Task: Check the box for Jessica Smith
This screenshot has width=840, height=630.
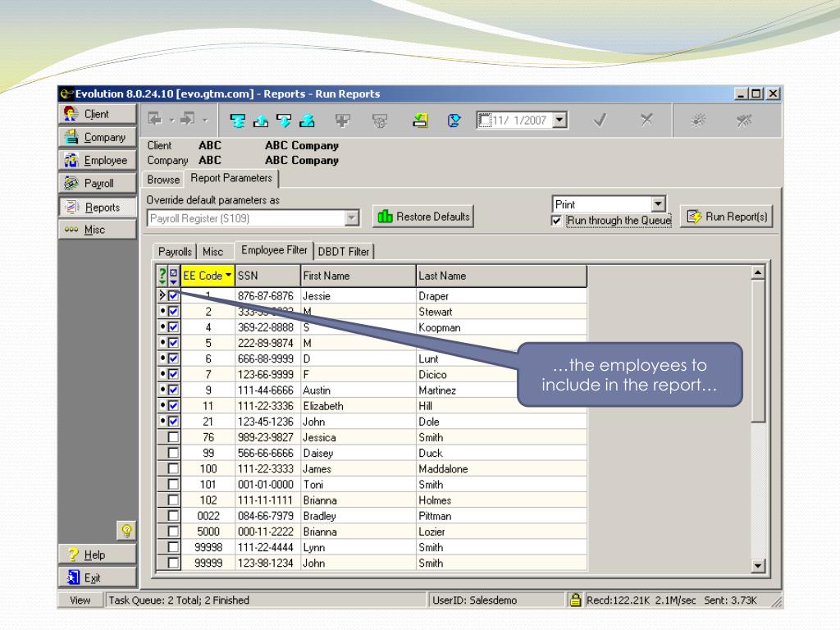Action: 173,437
